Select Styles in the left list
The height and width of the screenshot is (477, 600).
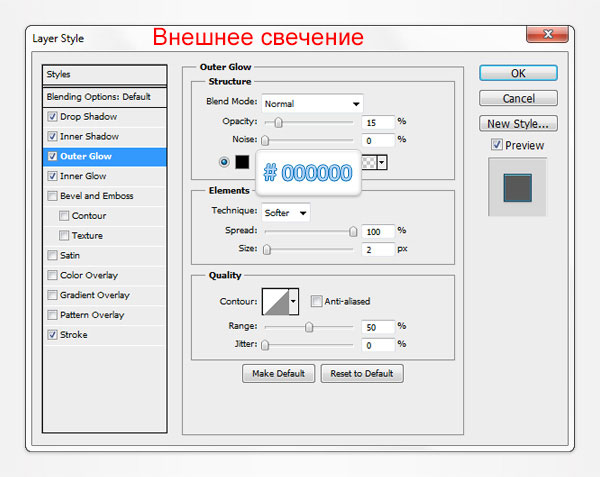(105, 75)
